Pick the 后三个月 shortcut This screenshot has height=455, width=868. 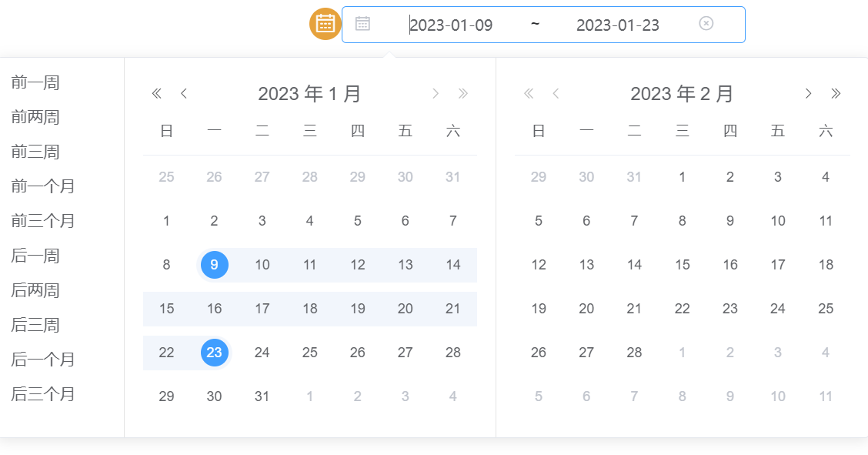43,394
